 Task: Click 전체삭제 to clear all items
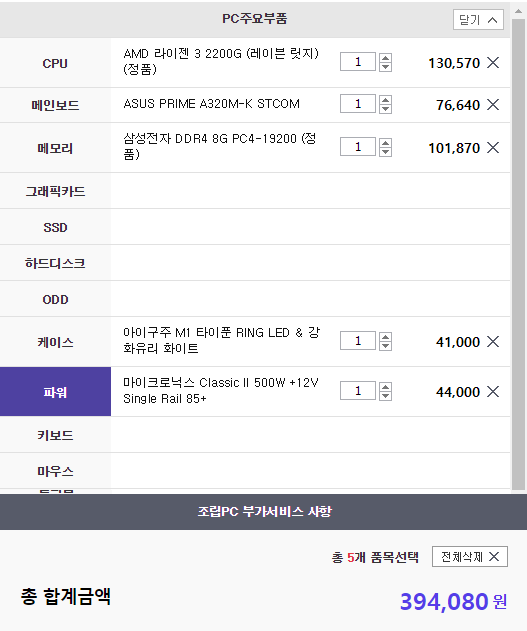coord(470,557)
